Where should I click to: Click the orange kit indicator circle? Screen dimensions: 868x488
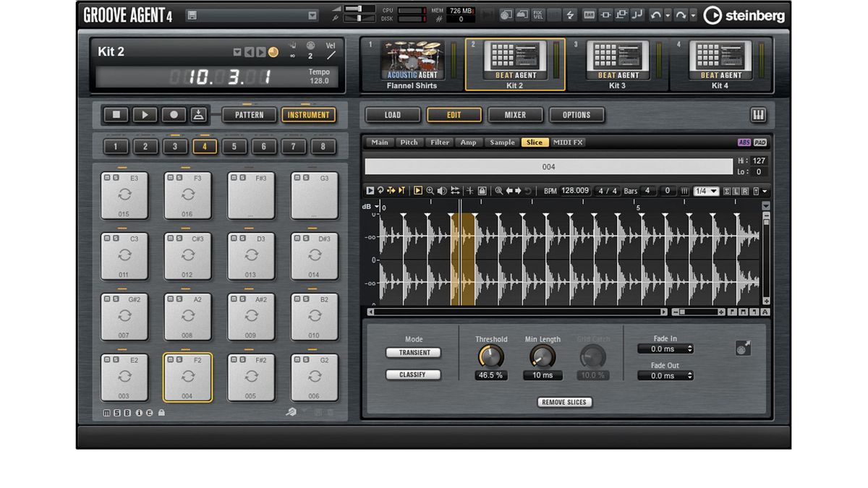coord(273,52)
